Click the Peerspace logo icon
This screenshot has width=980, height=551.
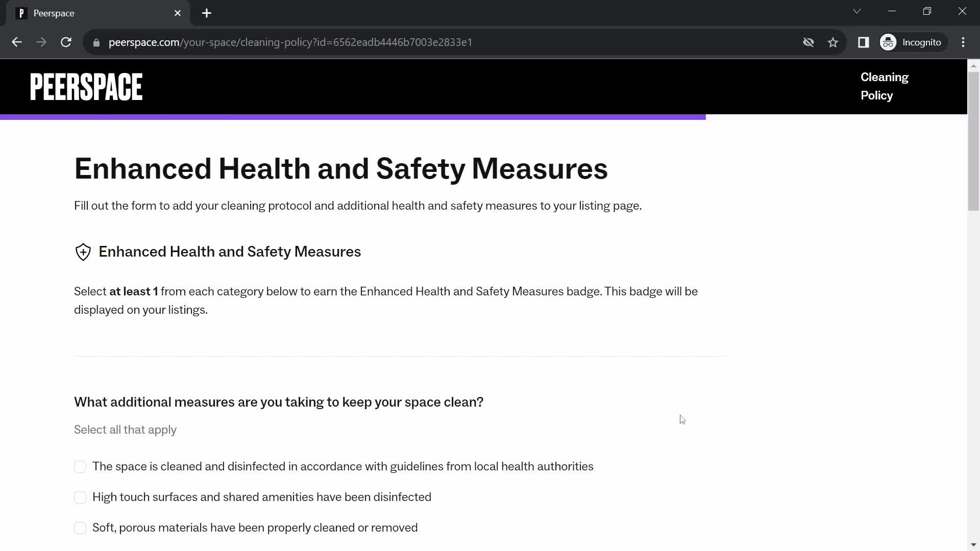tap(86, 86)
